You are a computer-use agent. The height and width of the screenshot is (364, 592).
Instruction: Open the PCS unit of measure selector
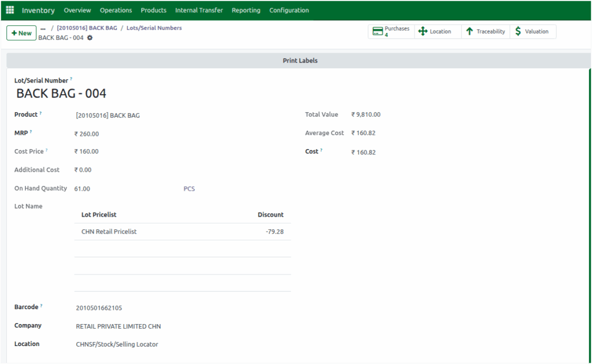coord(189,188)
